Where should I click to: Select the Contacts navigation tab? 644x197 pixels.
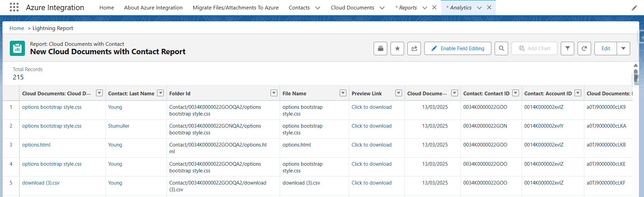299,7
